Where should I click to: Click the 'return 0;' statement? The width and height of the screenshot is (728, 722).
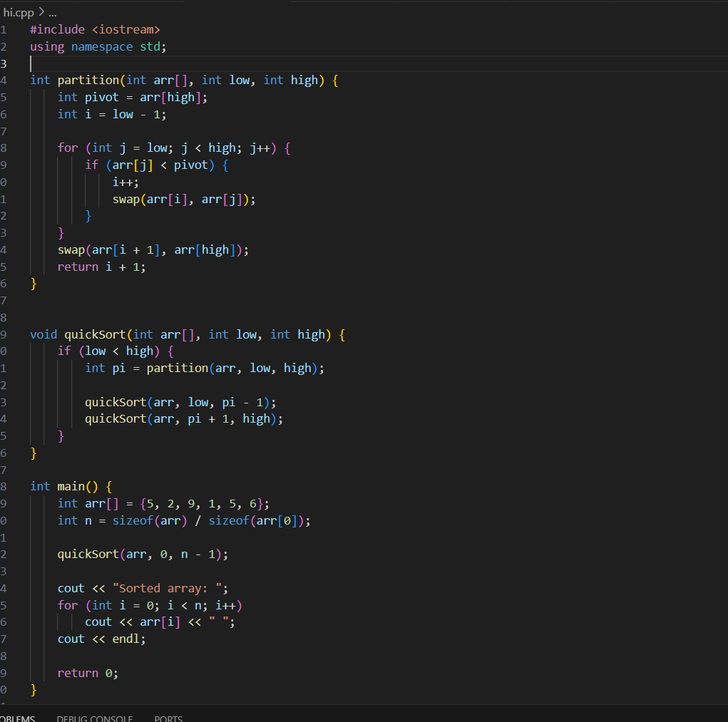88,674
